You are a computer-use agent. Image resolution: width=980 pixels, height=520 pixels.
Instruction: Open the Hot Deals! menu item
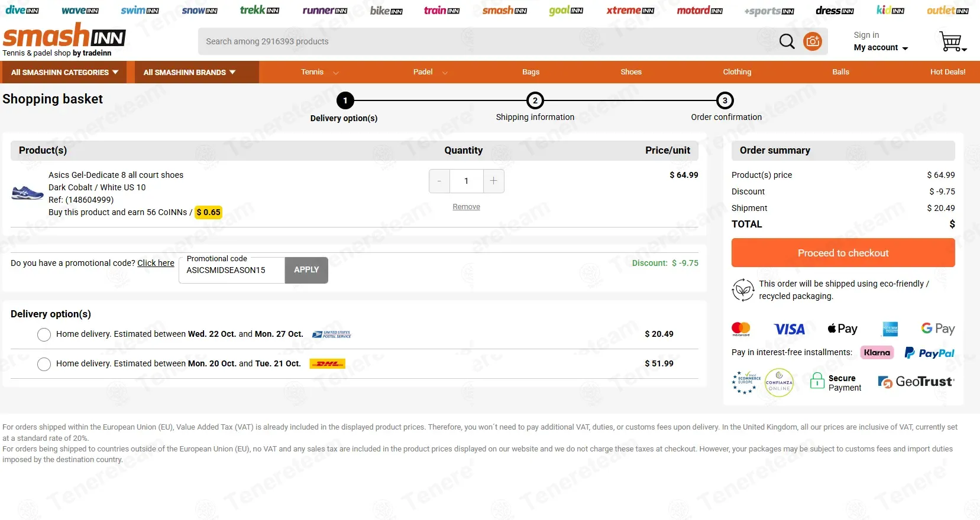pyautogui.click(x=947, y=71)
